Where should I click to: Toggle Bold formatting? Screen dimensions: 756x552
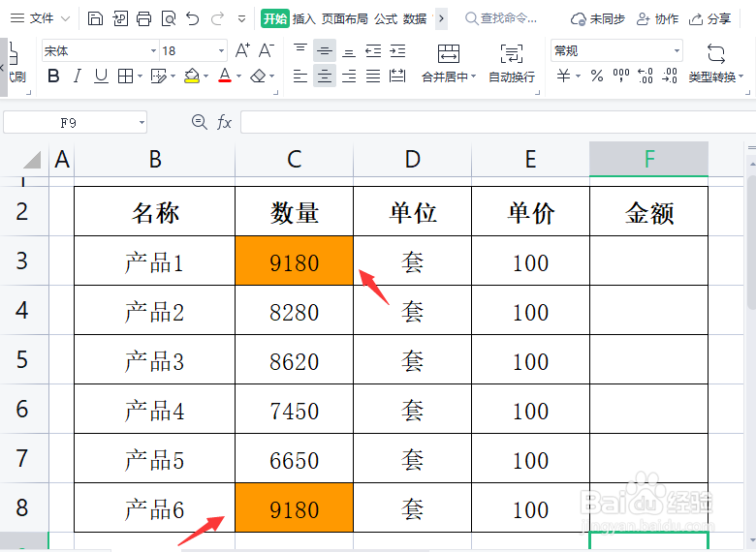(53, 77)
